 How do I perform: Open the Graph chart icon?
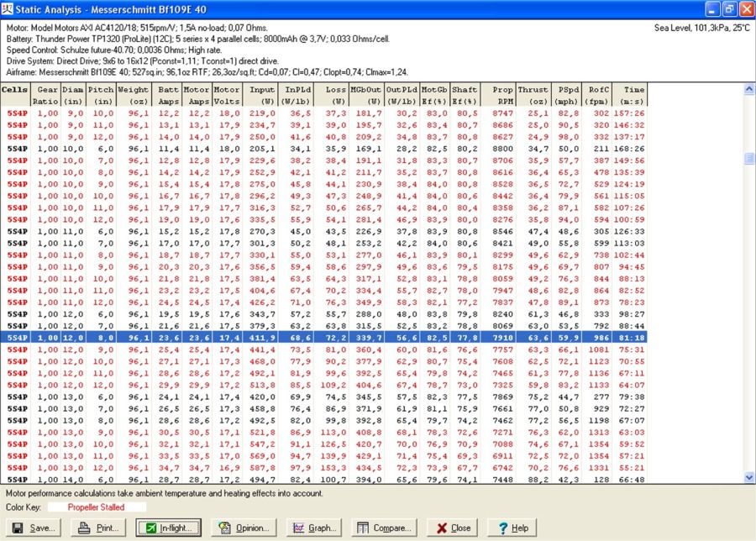coord(297,528)
